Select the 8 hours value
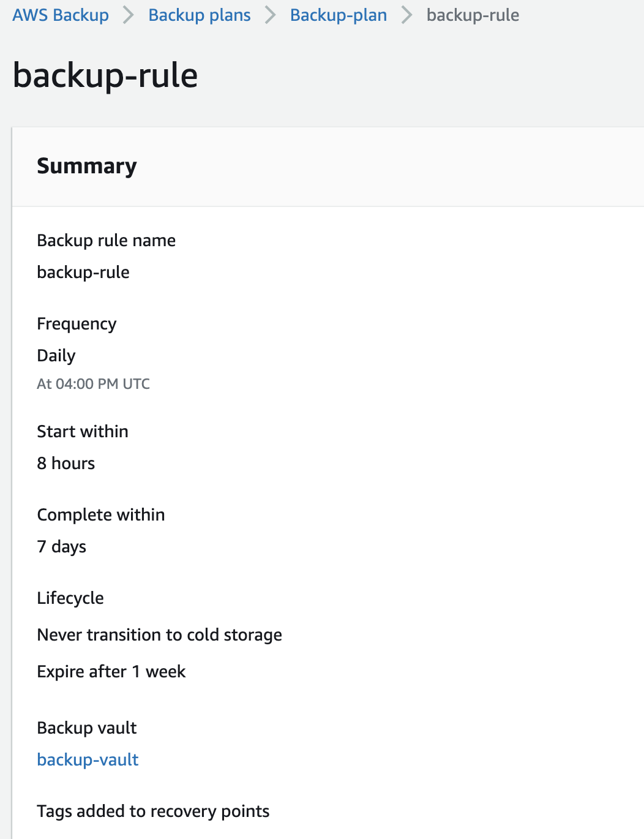644x839 pixels. point(66,463)
